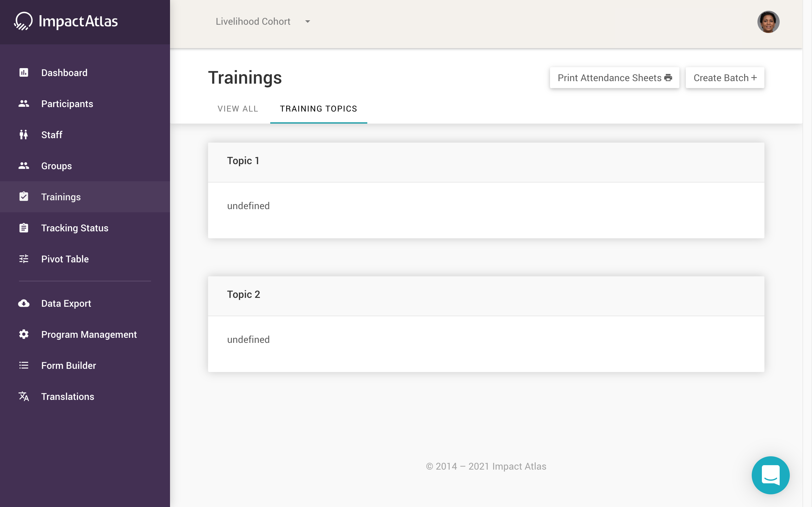
Task: Click the Data Export cloud download icon
Action: point(23,304)
